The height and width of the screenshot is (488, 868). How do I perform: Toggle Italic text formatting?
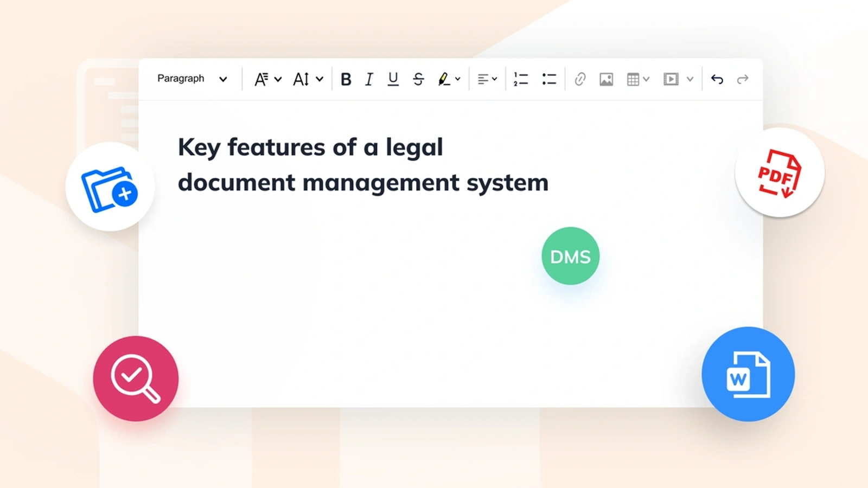click(369, 79)
